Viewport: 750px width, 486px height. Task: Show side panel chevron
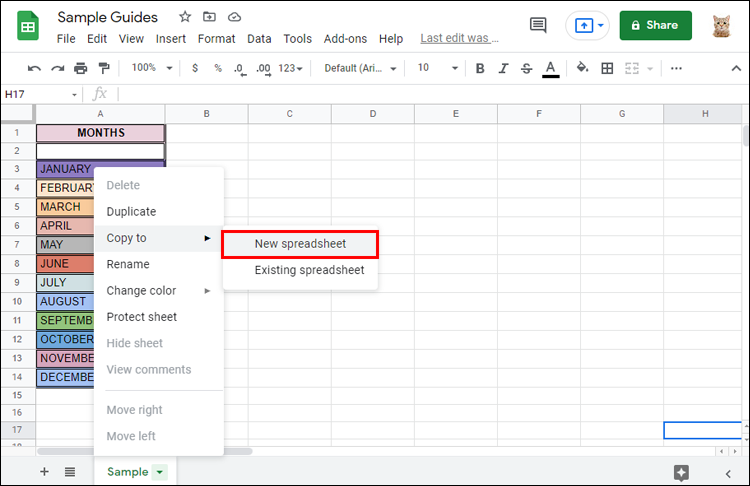[x=728, y=474]
